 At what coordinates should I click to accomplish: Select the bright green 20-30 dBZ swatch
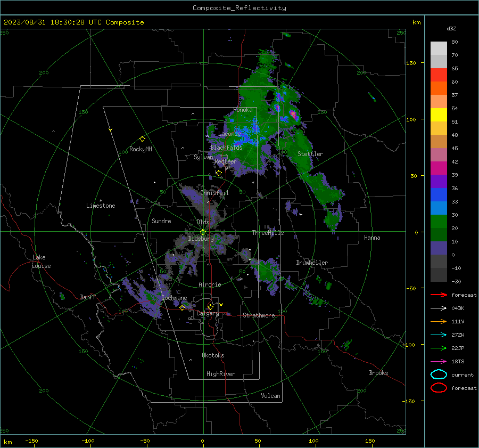pos(439,222)
